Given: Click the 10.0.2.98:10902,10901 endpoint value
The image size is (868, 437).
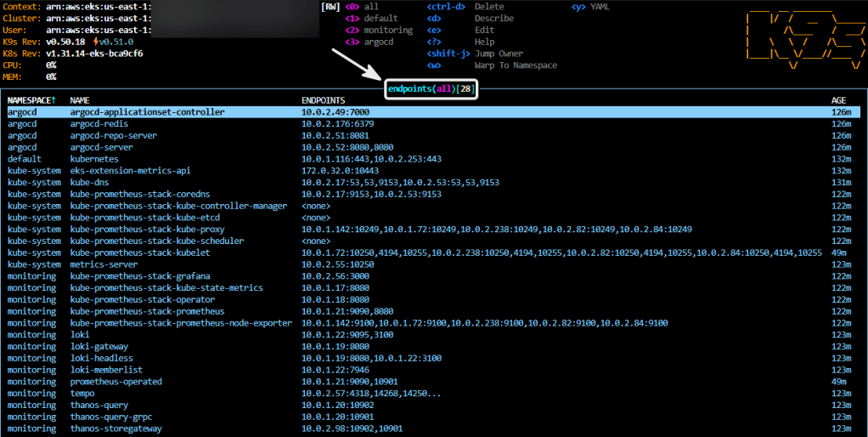Looking at the screenshot, I should (352, 428).
